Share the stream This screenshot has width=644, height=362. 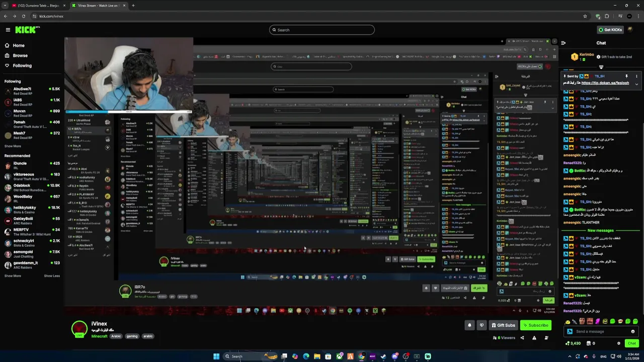coord(522,338)
